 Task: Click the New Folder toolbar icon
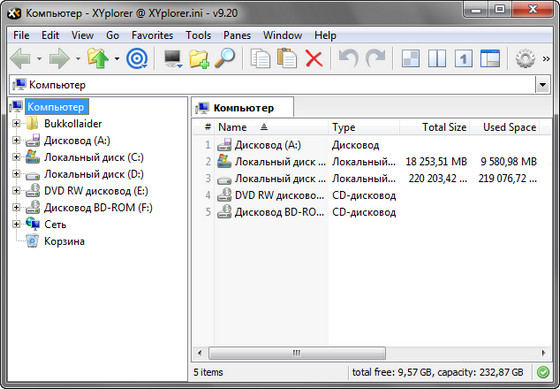pyautogui.click(x=199, y=59)
